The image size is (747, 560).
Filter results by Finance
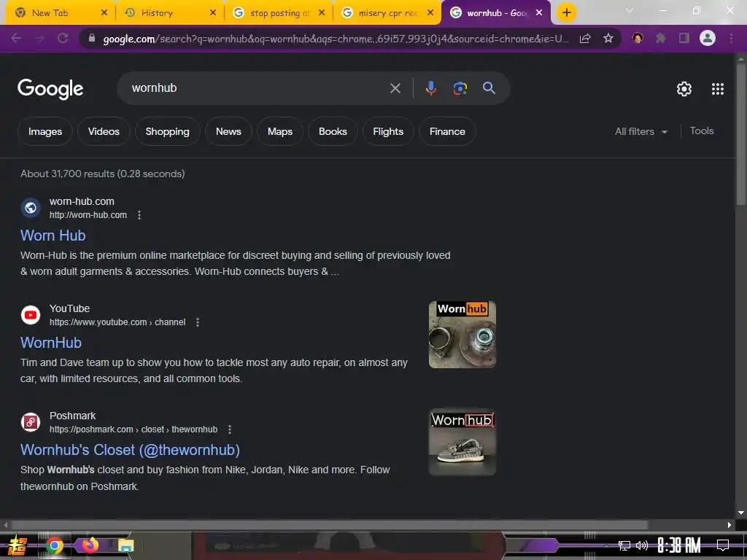447,131
